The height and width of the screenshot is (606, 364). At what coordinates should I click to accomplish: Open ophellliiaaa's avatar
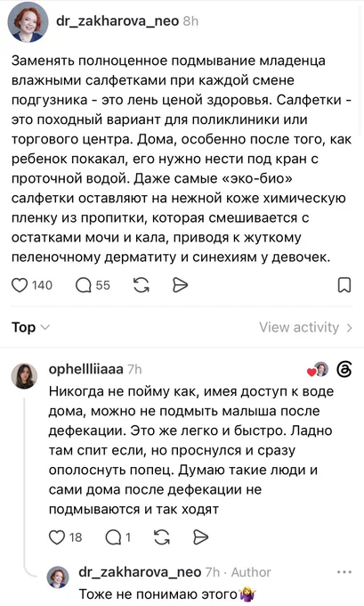(24, 376)
